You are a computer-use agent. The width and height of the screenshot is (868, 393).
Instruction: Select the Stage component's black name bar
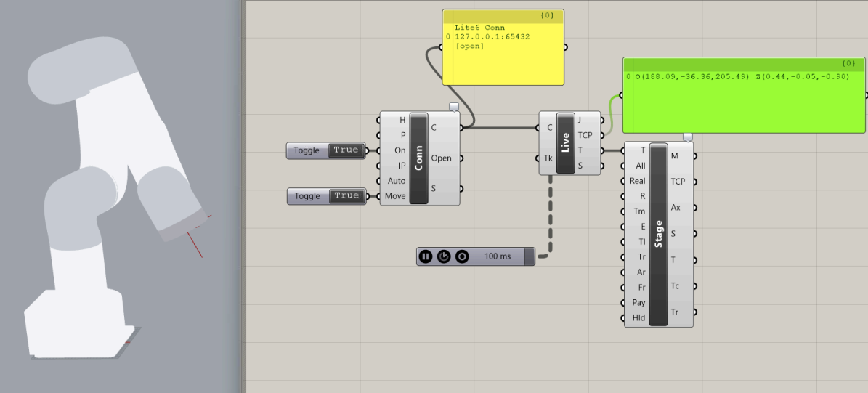coord(658,234)
